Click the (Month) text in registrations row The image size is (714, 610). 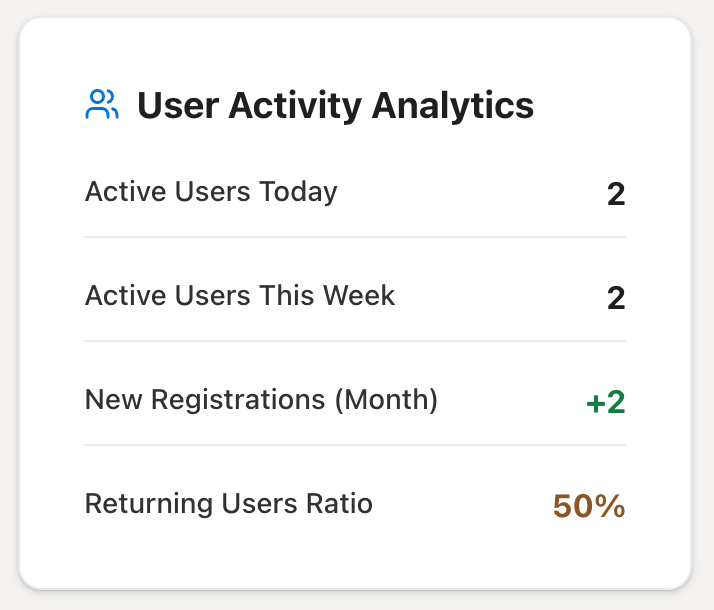[x=386, y=400]
